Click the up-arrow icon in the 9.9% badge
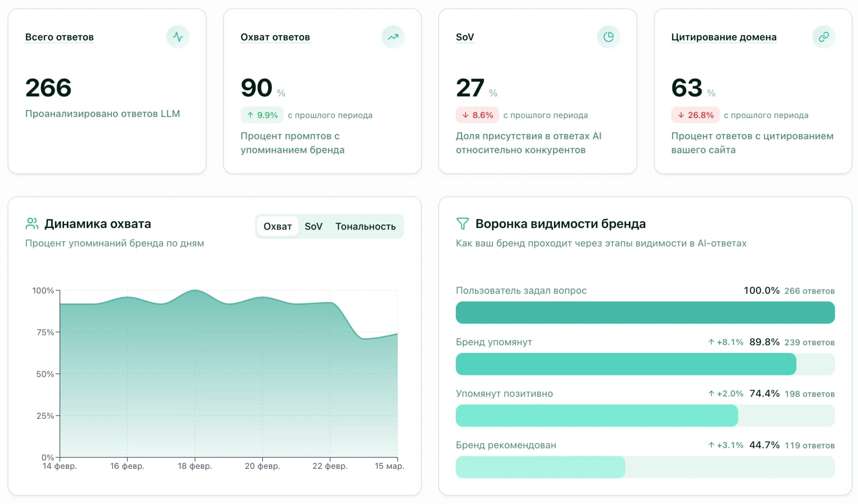The image size is (858, 504). point(250,115)
